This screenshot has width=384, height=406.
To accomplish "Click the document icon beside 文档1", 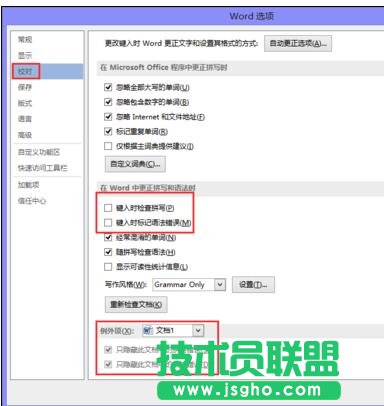I will tap(148, 330).
